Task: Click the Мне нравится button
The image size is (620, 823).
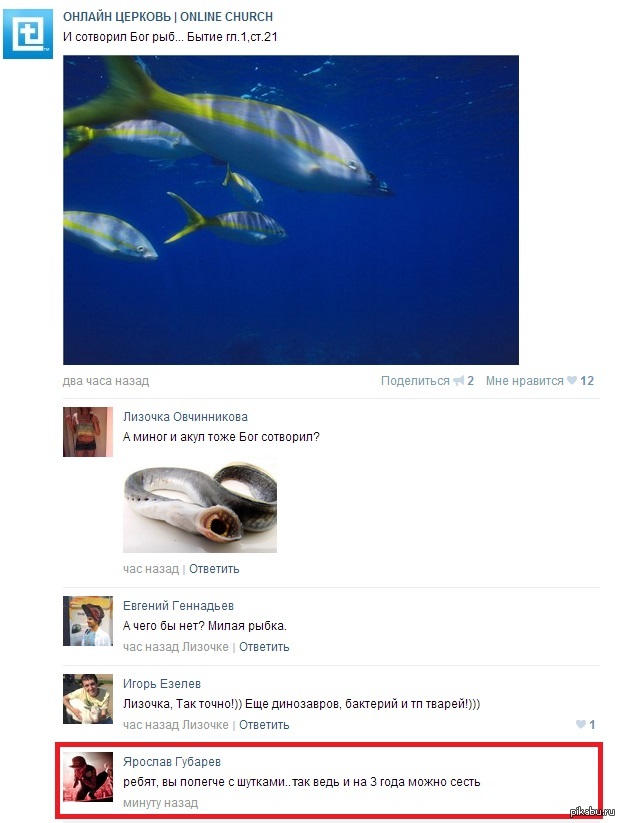Action: (524, 381)
